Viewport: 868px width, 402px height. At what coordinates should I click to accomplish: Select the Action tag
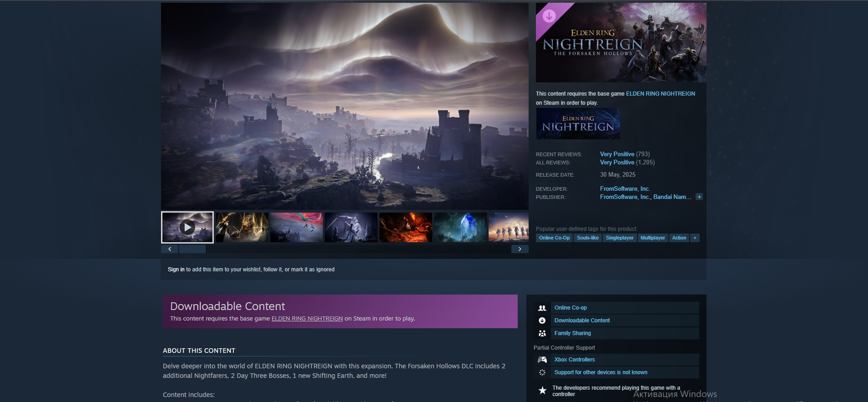click(679, 238)
